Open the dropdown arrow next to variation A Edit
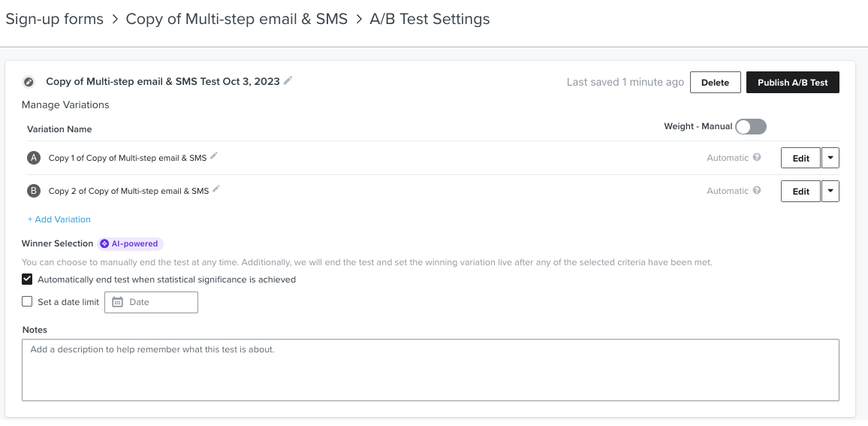868x426 pixels. [x=830, y=158]
